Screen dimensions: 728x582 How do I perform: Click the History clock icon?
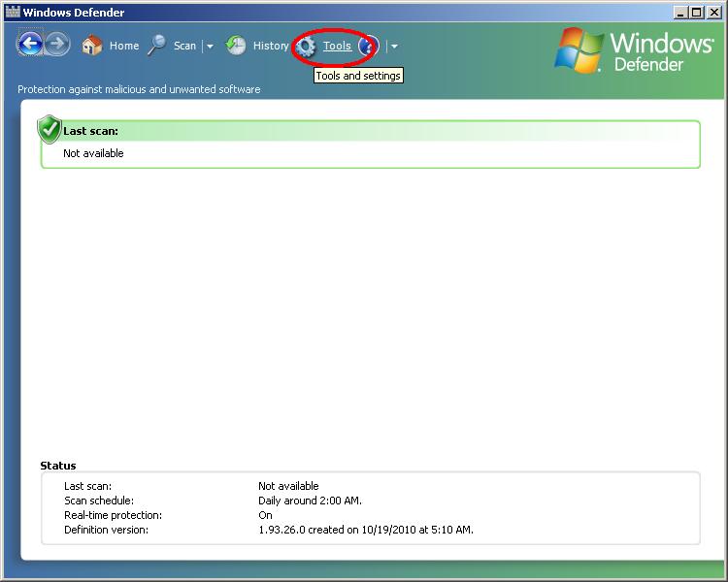pos(236,46)
